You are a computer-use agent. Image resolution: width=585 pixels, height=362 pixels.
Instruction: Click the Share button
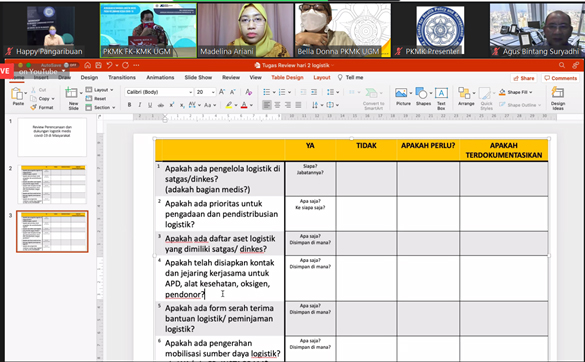click(524, 78)
